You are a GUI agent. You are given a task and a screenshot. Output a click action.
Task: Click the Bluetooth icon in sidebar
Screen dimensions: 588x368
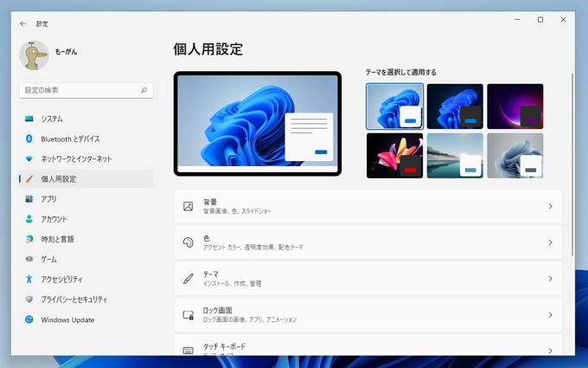click(29, 139)
